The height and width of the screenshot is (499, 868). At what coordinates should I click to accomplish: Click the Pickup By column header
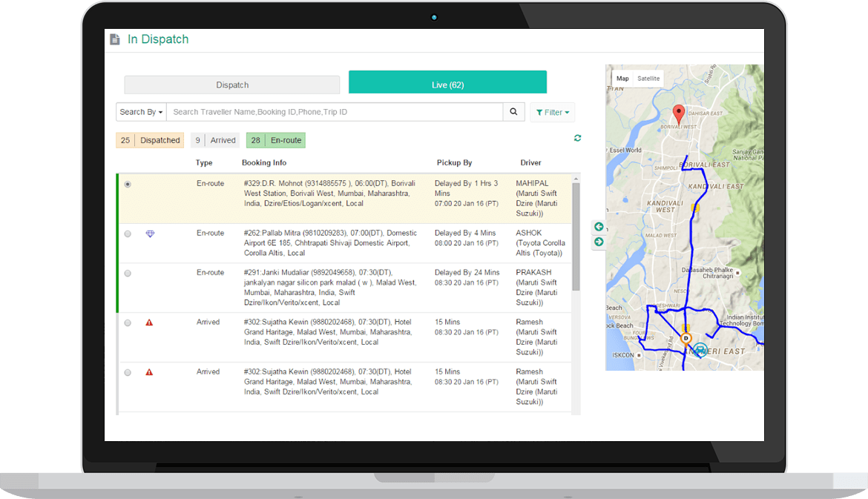454,162
